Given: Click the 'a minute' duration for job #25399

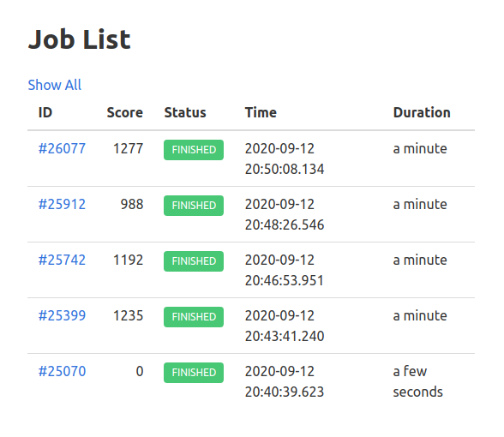Looking at the screenshot, I should 420,316.
